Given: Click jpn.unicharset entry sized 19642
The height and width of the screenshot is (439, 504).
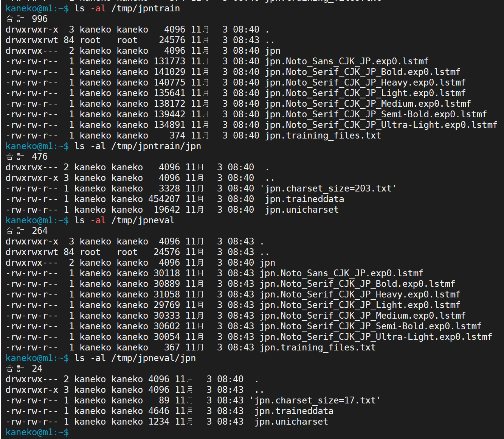Looking at the screenshot, I should click(302, 210).
